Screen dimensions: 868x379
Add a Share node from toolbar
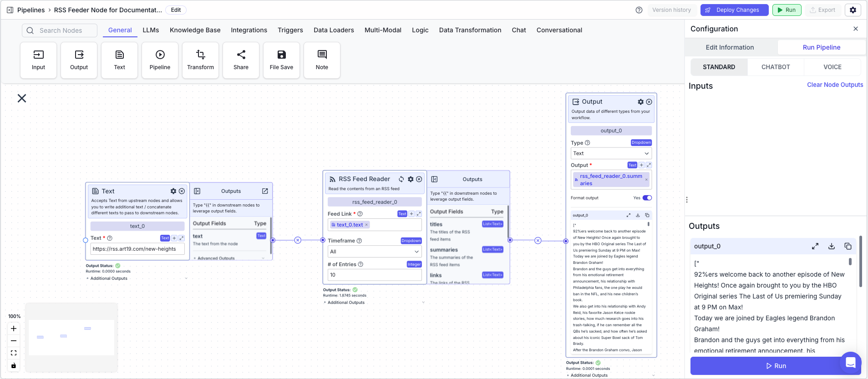(241, 60)
